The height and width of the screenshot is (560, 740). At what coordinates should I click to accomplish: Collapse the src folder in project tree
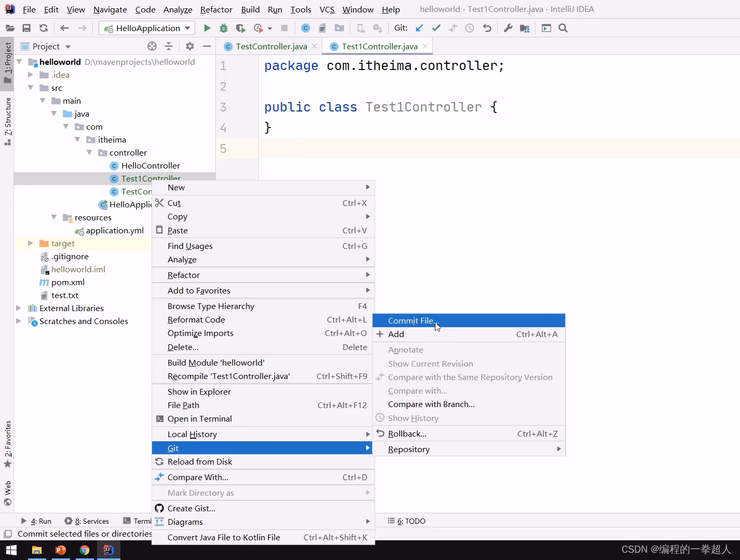pyautogui.click(x=31, y=88)
